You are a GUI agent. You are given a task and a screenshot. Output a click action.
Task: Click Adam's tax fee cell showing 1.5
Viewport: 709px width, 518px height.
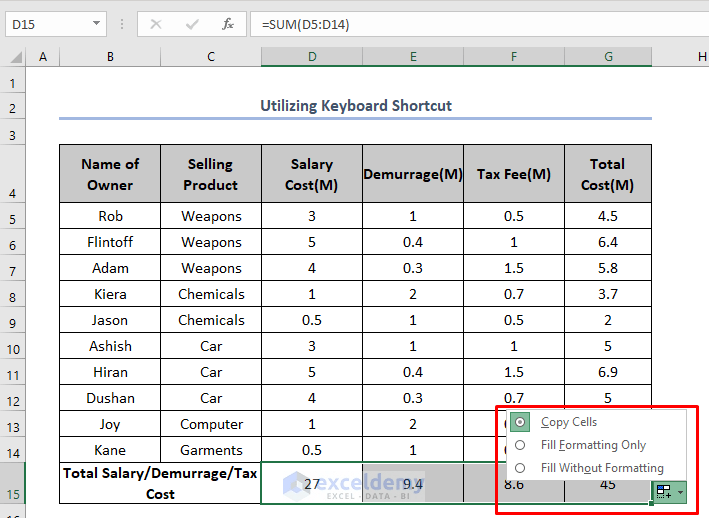(514, 268)
